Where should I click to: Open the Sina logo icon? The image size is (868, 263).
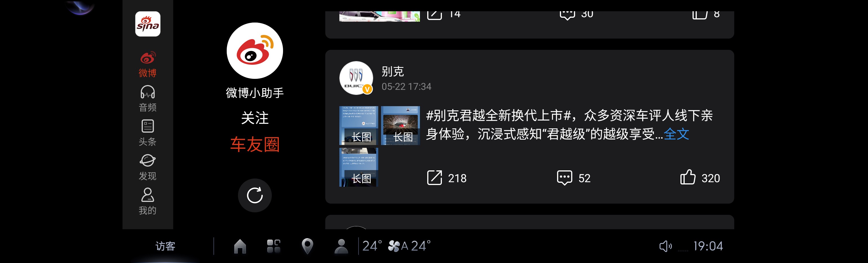pyautogui.click(x=148, y=24)
